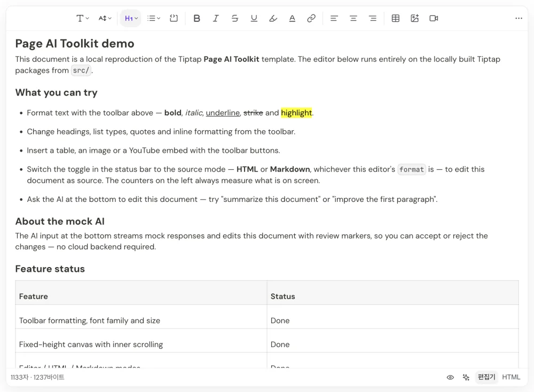This screenshot has height=392, width=534.
Task: Open the more options ellipsis menu
Action: coord(519,18)
